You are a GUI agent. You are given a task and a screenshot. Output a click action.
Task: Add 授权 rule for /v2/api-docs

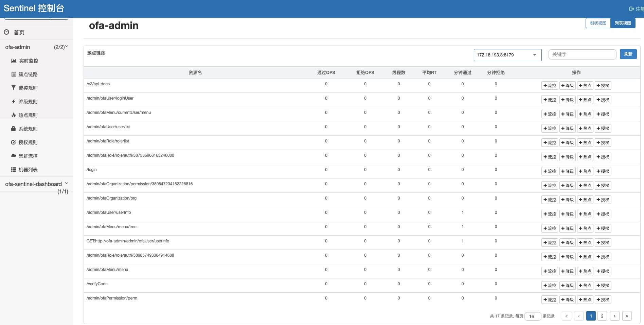pyautogui.click(x=603, y=86)
